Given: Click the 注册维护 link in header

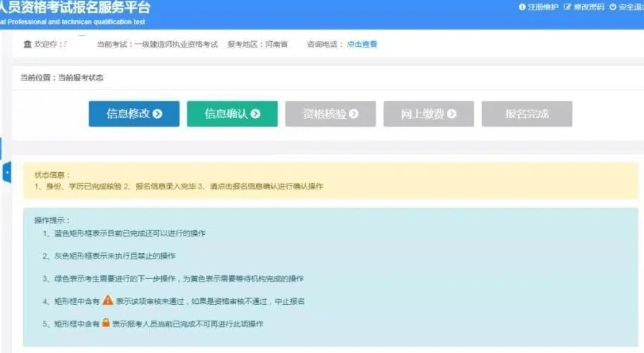Looking at the screenshot, I should pos(543,7).
